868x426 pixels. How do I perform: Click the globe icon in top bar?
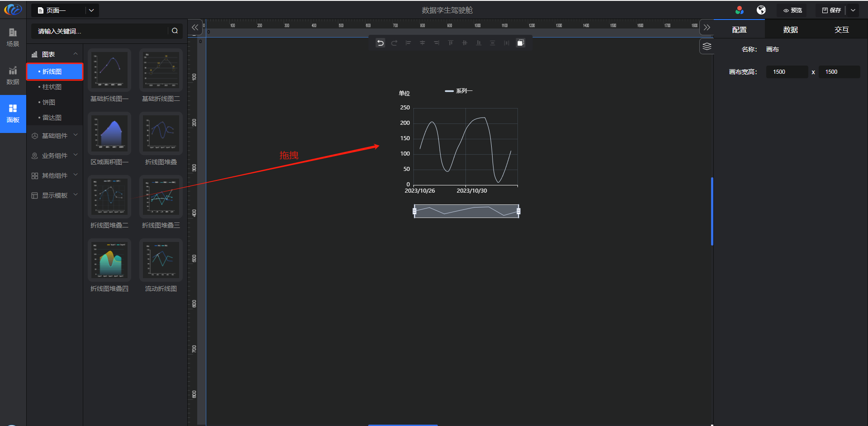click(x=761, y=10)
